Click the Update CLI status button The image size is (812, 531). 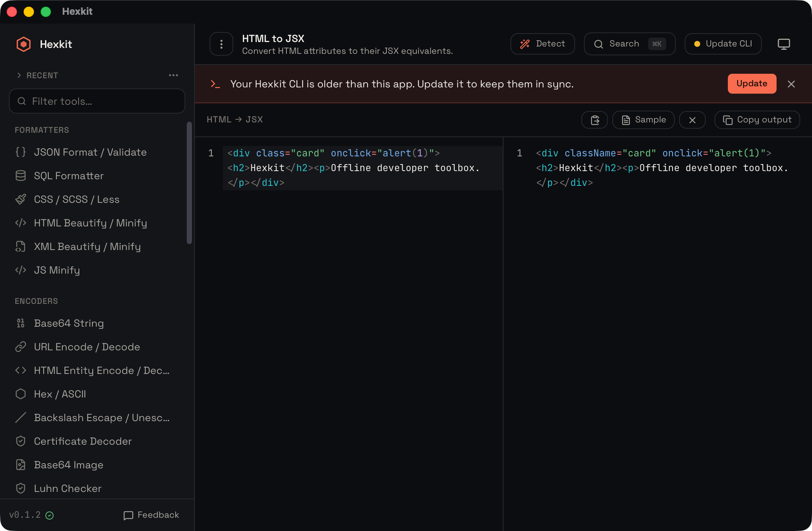click(x=723, y=44)
